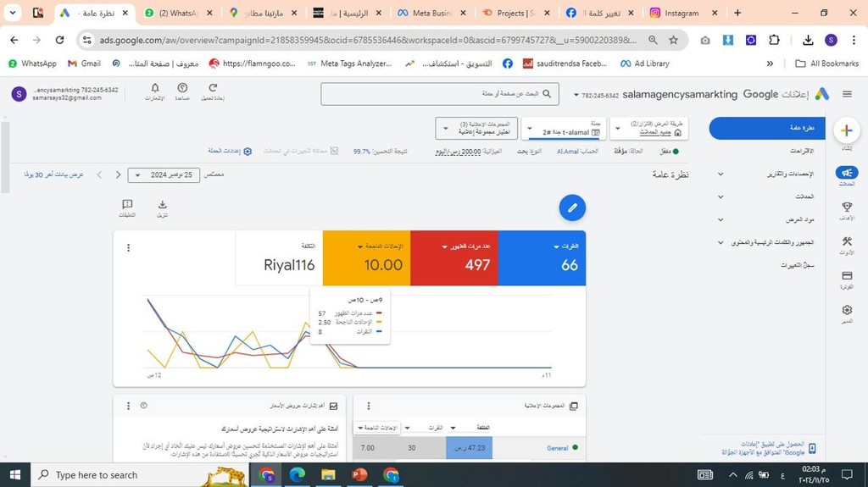
Task: Click the mobile app phone icon link
Action: pyautogui.click(x=812, y=448)
